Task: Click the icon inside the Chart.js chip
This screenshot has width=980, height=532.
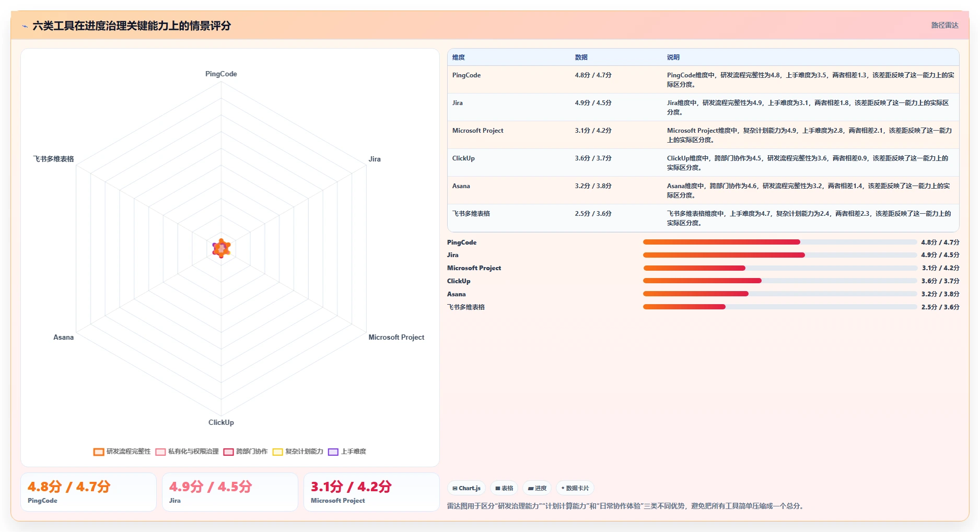Action: pos(455,488)
